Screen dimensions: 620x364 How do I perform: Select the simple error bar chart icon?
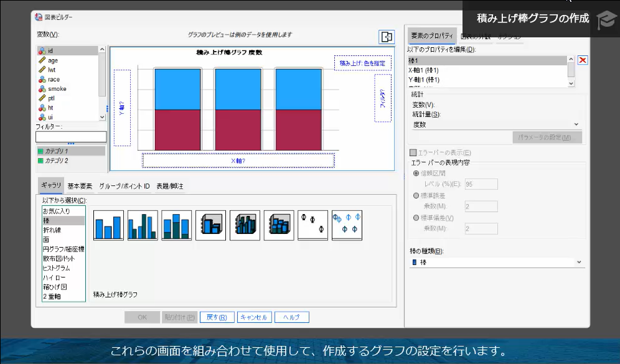coord(312,225)
